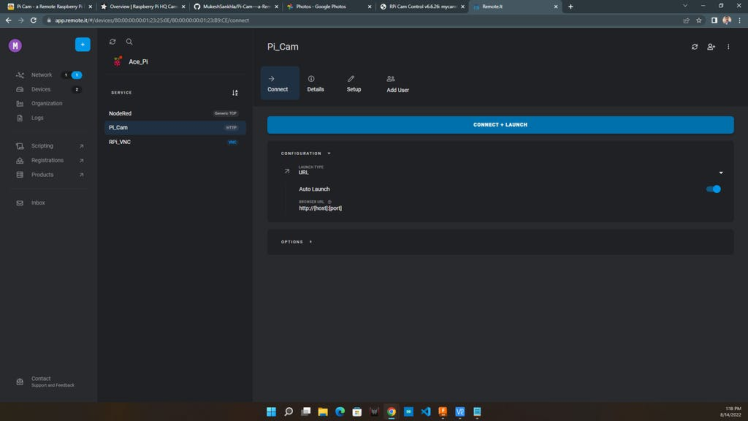Open the Setup tab

click(353, 84)
